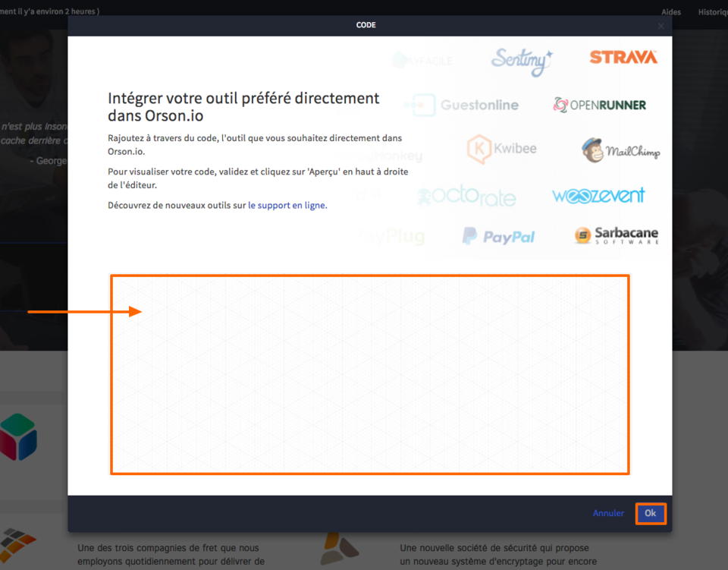This screenshot has width=728, height=570.
Task: Click the CODE title in the dialog header
Action: (x=366, y=25)
